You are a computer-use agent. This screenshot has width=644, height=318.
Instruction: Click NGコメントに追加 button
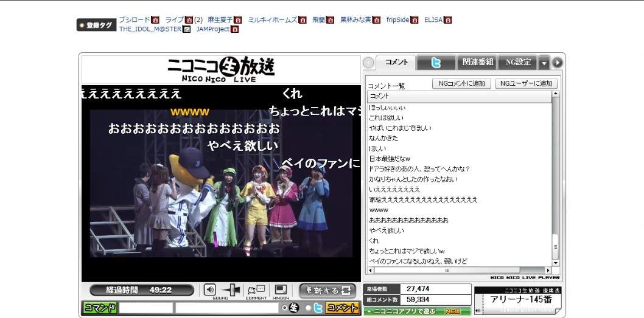(461, 83)
